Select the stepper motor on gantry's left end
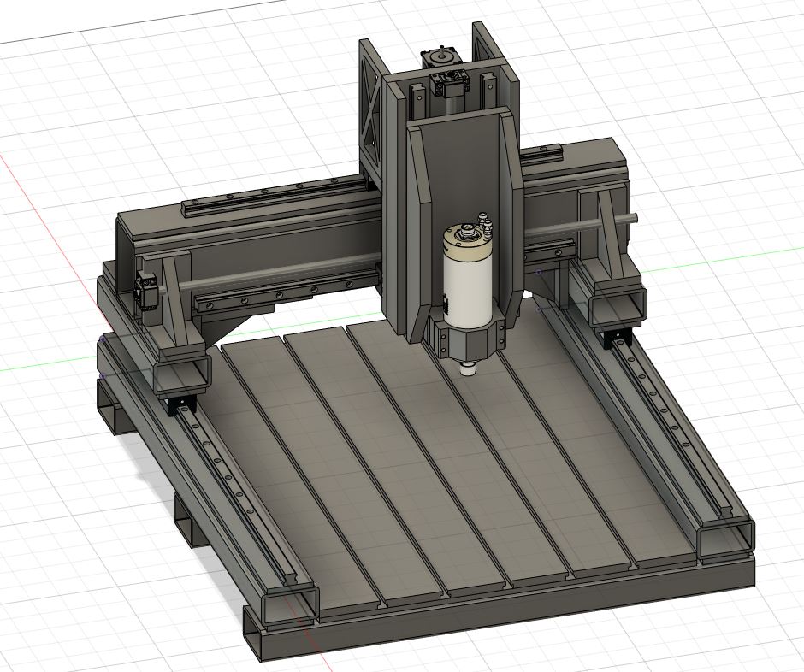 [145, 288]
